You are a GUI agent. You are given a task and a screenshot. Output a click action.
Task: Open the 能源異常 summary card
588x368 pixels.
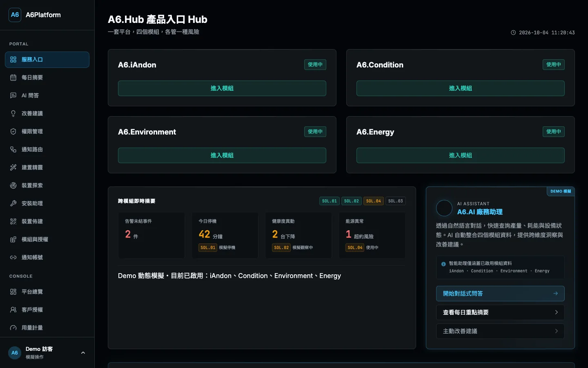pos(372,235)
